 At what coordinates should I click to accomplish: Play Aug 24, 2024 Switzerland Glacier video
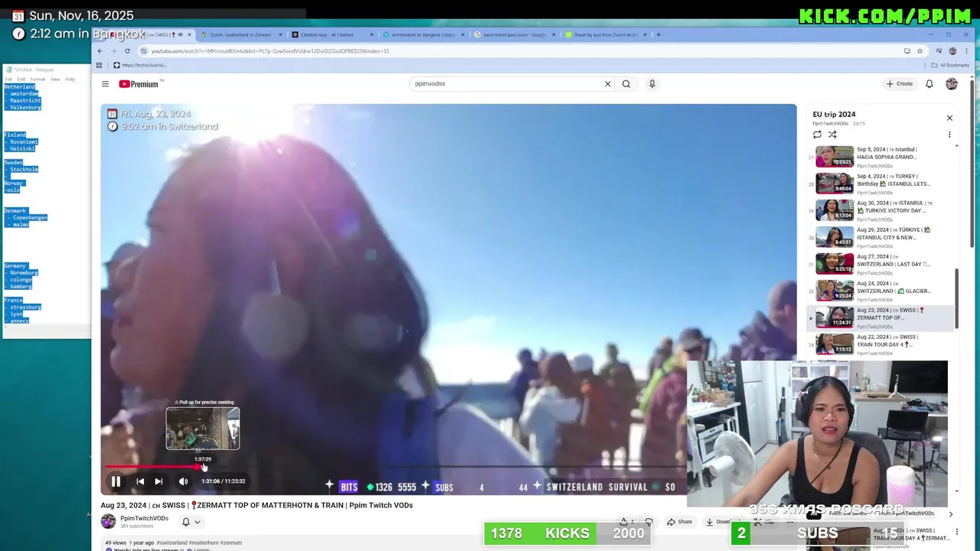[880, 291]
